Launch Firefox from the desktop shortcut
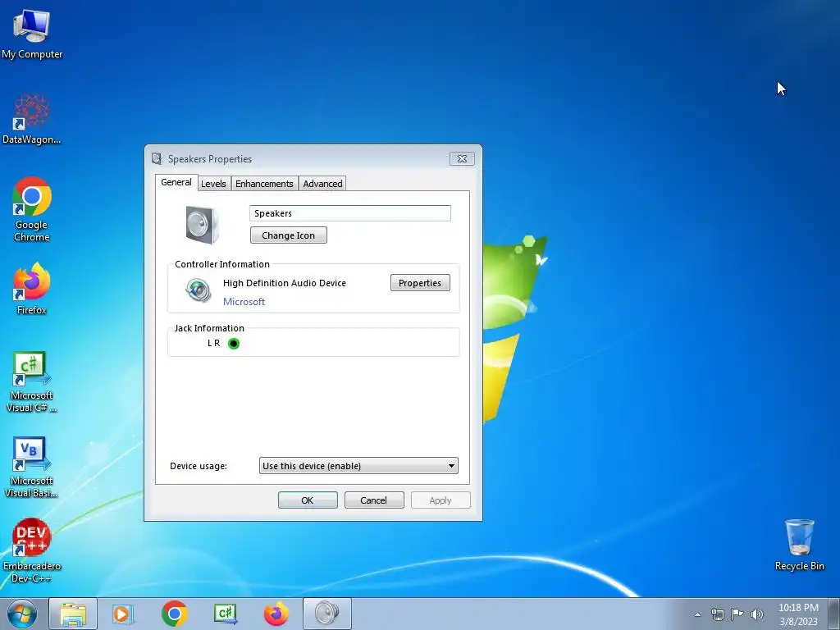Viewport: 840px width, 630px height. click(x=32, y=288)
